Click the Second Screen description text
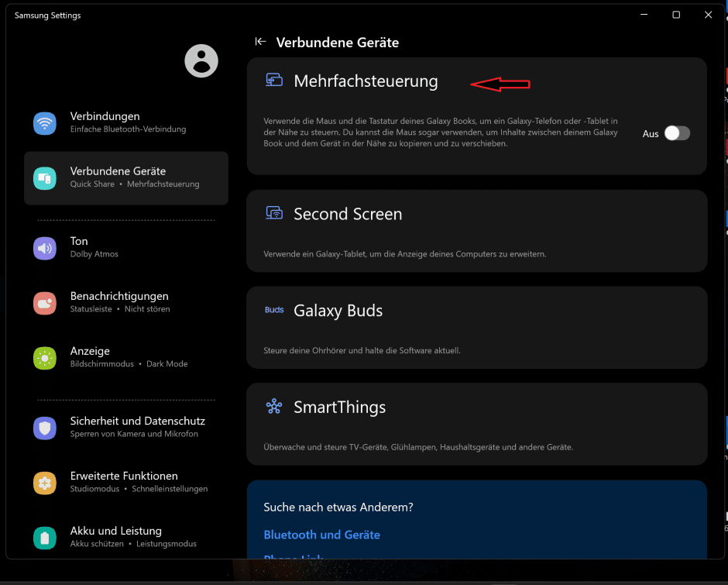Screen dimensions: 728x585 point(405,253)
